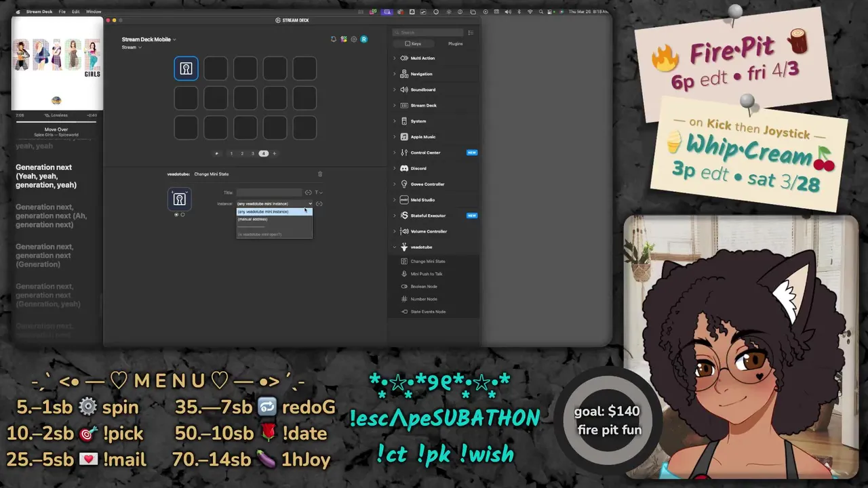Expand the Discord category

tap(395, 168)
